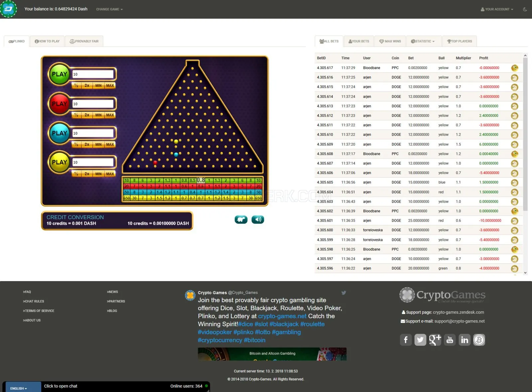Open the YouTube social icon
This screenshot has height=392, width=532.
[x=450, y=340]
